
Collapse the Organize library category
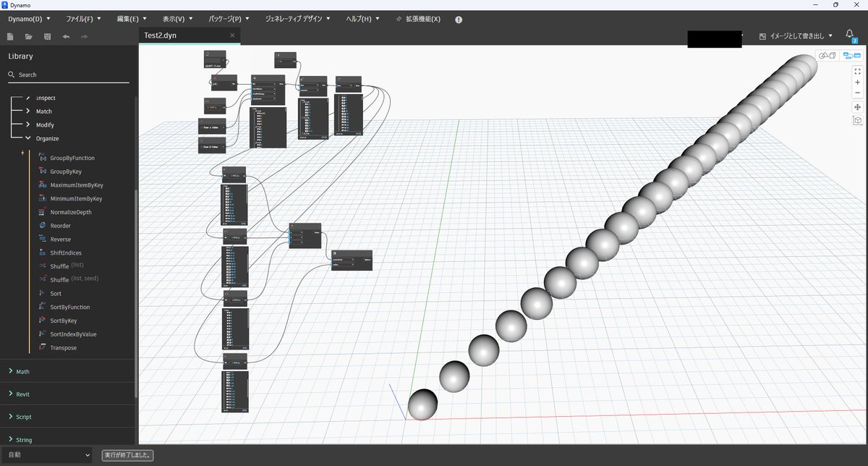(29, 138)
